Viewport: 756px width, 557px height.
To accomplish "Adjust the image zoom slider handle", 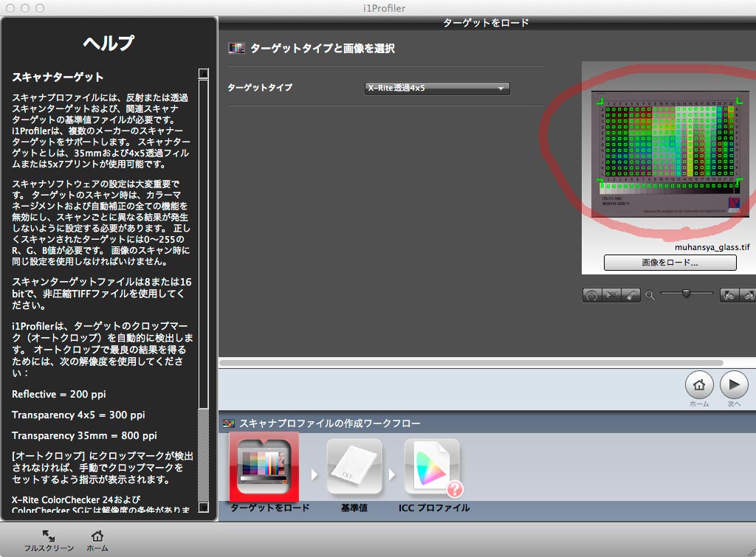I will pos(686,293).
